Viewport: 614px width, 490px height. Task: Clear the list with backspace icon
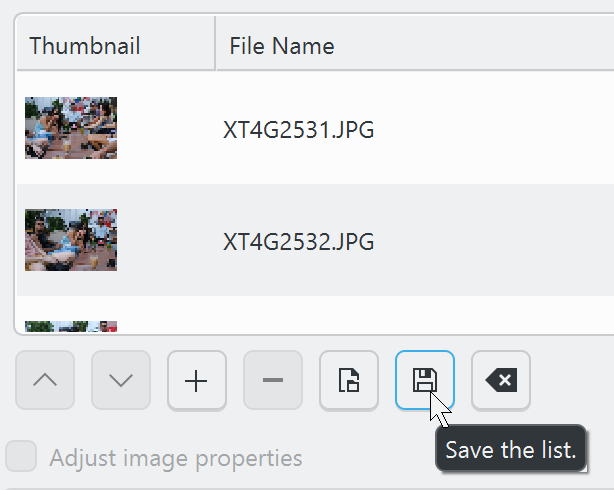click(501, 380)
